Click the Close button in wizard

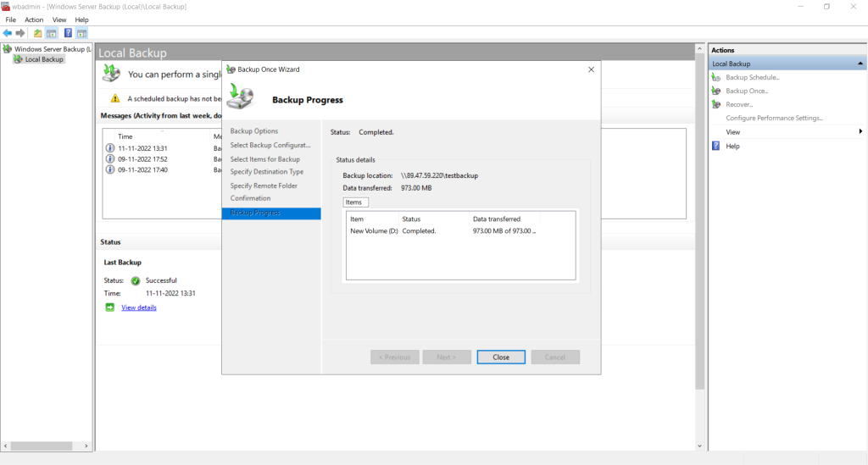[501, 357]
